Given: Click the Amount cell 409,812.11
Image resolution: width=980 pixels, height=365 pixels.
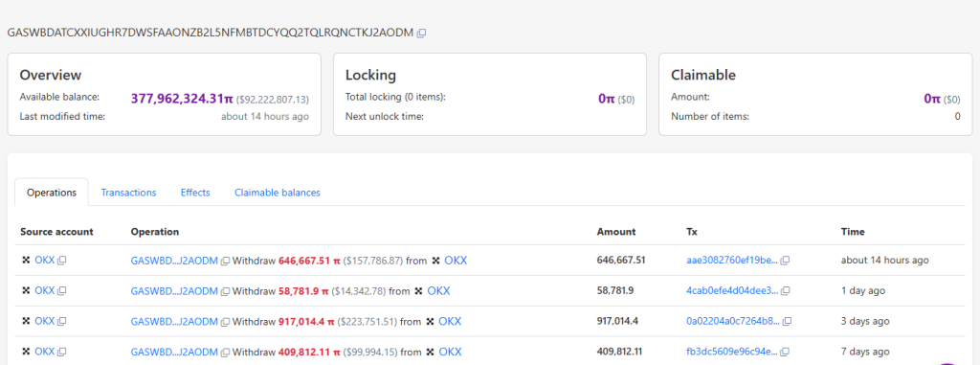Looking at the screenshot, I should click(619, 352).
